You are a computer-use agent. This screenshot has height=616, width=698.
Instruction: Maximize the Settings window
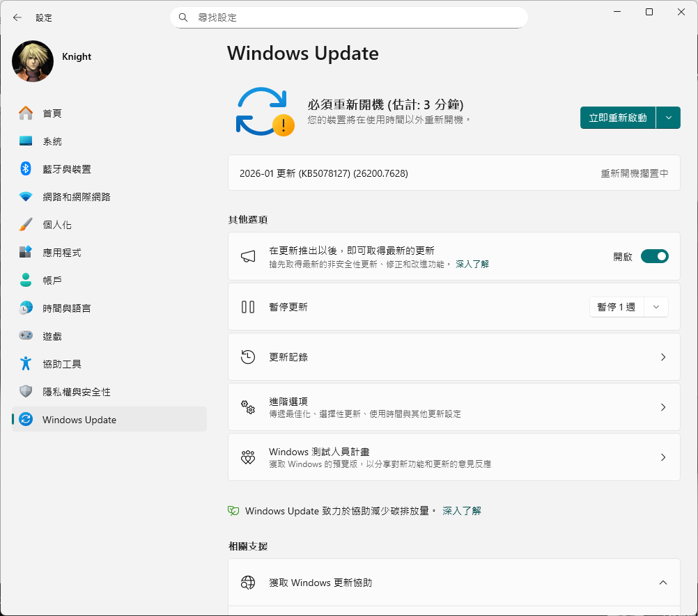point(649,12)
